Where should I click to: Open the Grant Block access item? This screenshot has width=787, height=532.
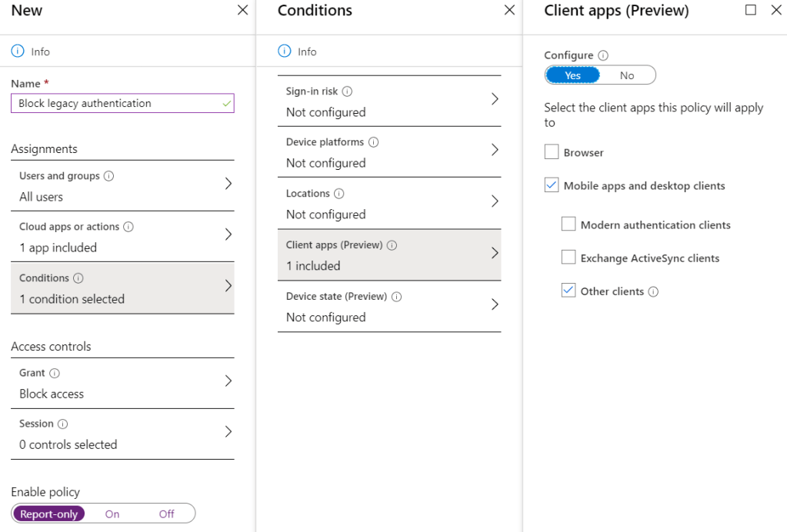[122, 383]
